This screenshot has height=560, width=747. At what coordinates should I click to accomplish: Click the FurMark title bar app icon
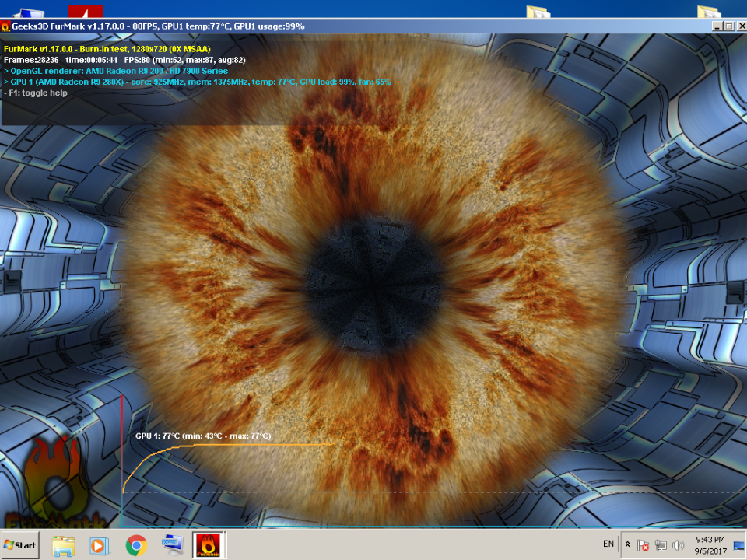(5, 26)
